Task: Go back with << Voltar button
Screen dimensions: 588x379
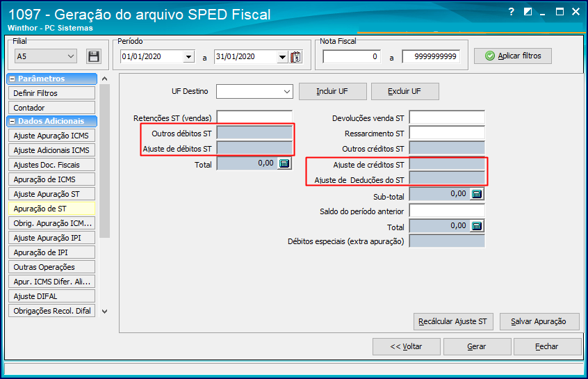Action: click(x=406, y=346)
